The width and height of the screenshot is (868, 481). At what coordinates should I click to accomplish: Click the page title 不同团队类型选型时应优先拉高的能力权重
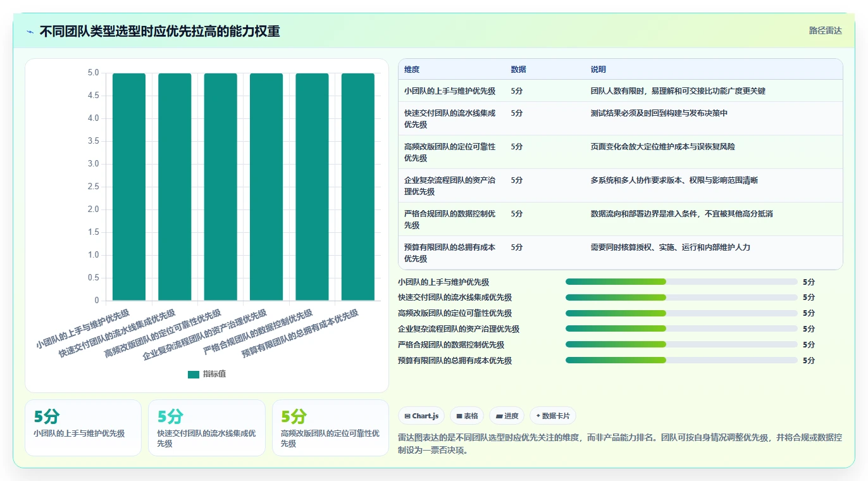[160, 31]
